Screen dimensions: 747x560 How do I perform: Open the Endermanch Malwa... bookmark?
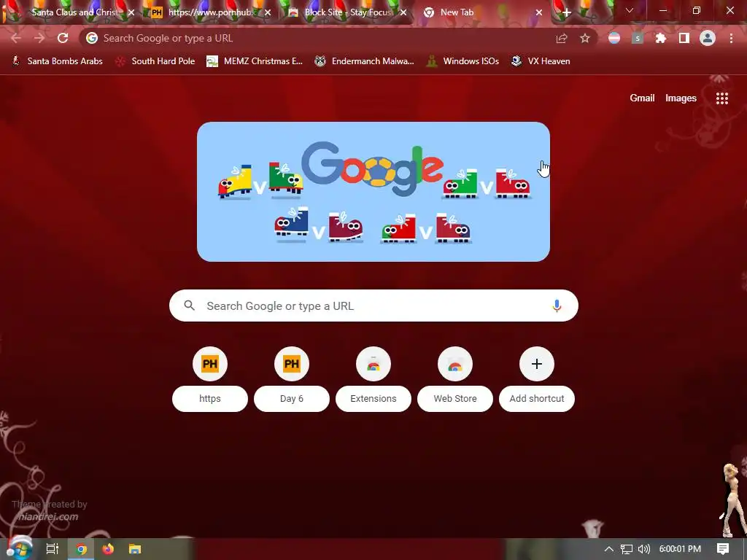pos(365,61)
